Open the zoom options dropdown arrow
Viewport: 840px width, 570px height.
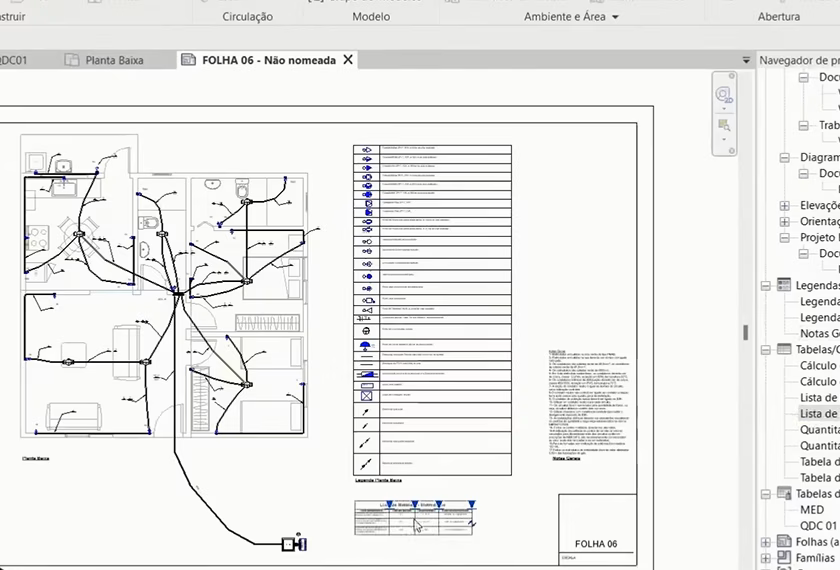click(x=724, y=140)
